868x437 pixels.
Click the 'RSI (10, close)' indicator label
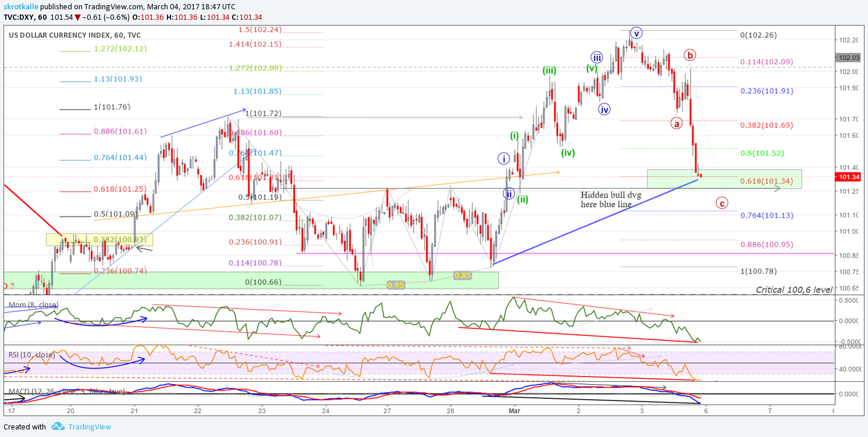pyautogui.click(x=31, y=354)
